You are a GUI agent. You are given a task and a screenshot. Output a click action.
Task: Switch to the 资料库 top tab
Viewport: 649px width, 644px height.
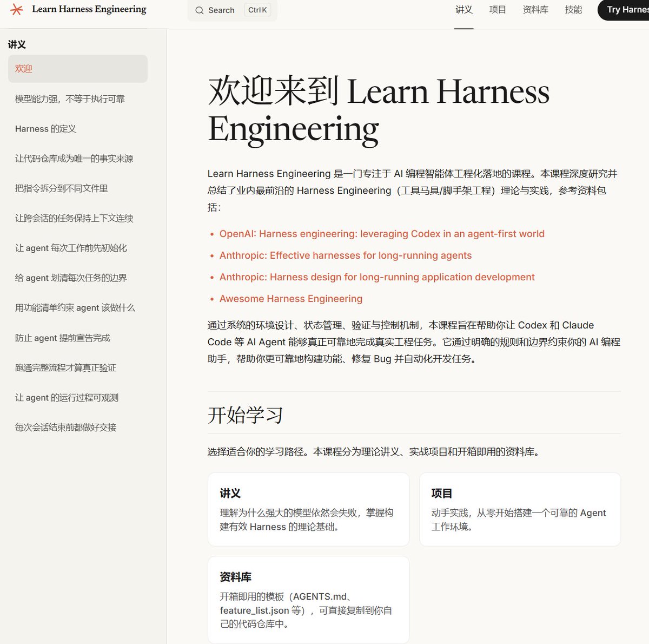point(535,10)
